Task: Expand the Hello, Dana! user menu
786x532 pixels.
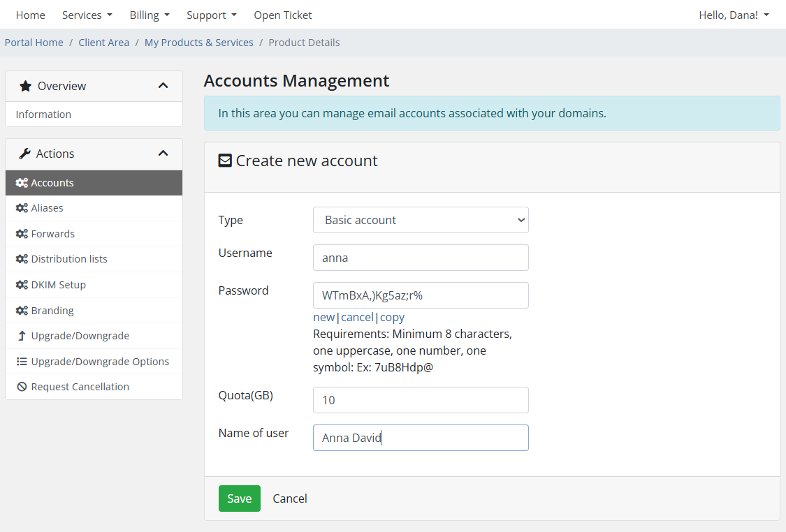Action: pyautogui.click(x=734, y=15)
